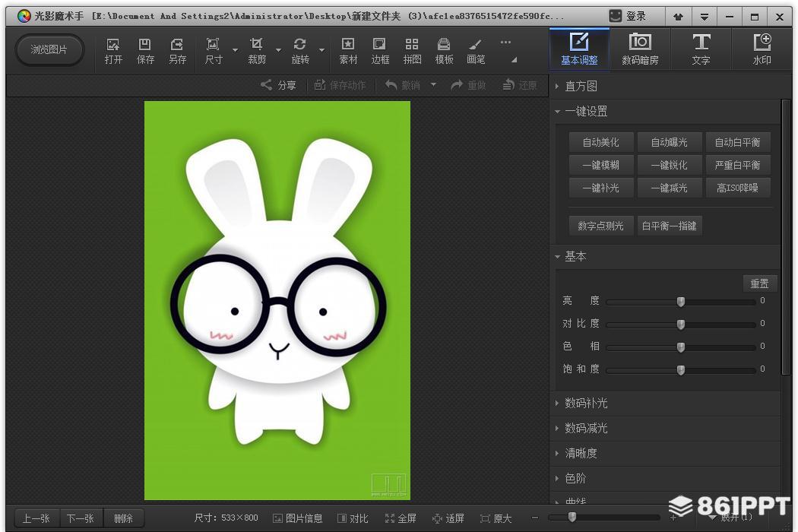Select the Brush (画笔) tool

(476, 51)
